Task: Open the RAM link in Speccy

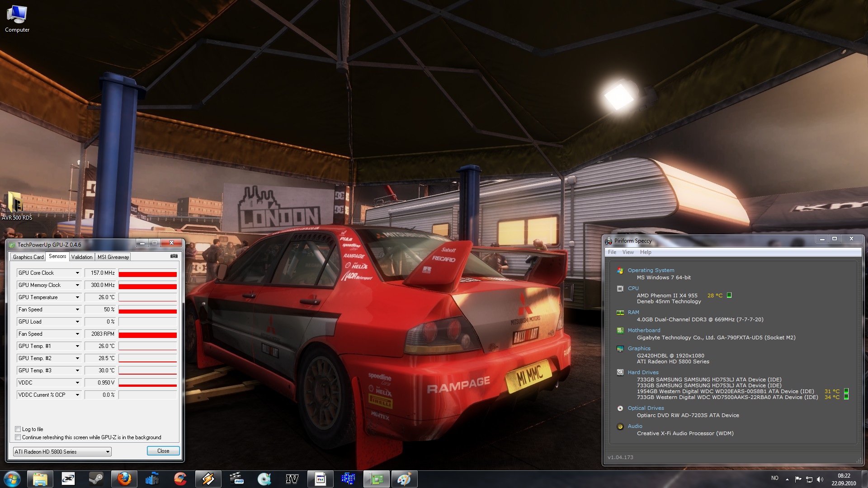Action: [x=633, y=312]
